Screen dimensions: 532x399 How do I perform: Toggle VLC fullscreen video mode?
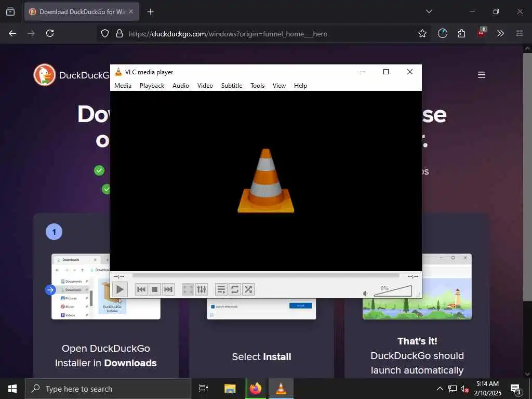tap(188, 289)
